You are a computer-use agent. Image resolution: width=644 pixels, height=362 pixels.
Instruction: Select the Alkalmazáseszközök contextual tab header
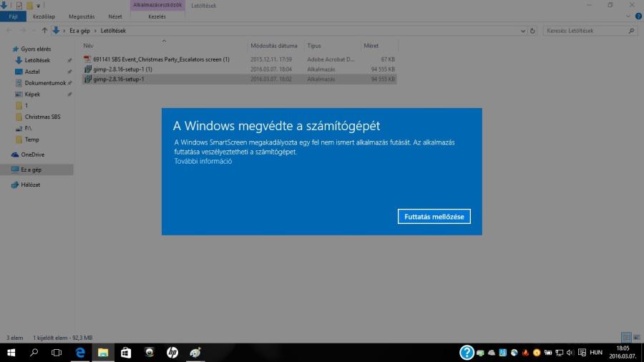[x=157, y=5]
